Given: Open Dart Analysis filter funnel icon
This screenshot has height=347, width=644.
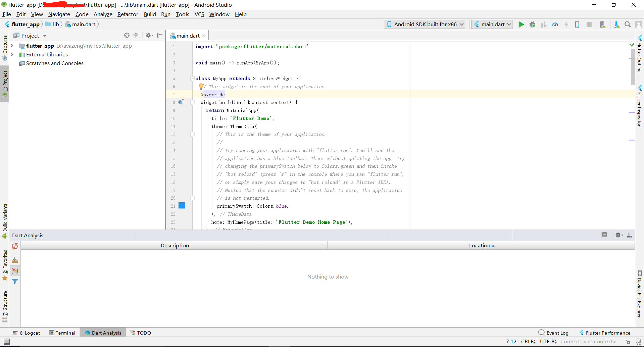Looking at the screenshot, I should click(x=15, y=282).
